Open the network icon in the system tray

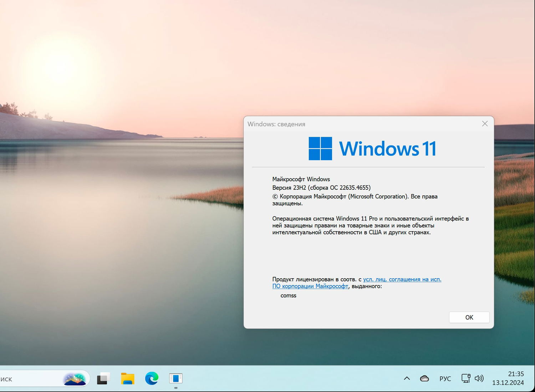(465, 378)
